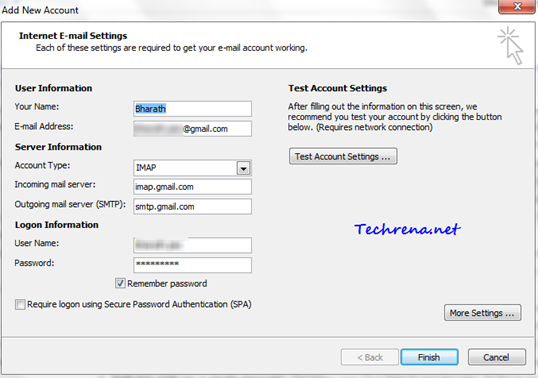The image size is (538, 378).
Task: Click the Finish button
Action: (429, 357)
